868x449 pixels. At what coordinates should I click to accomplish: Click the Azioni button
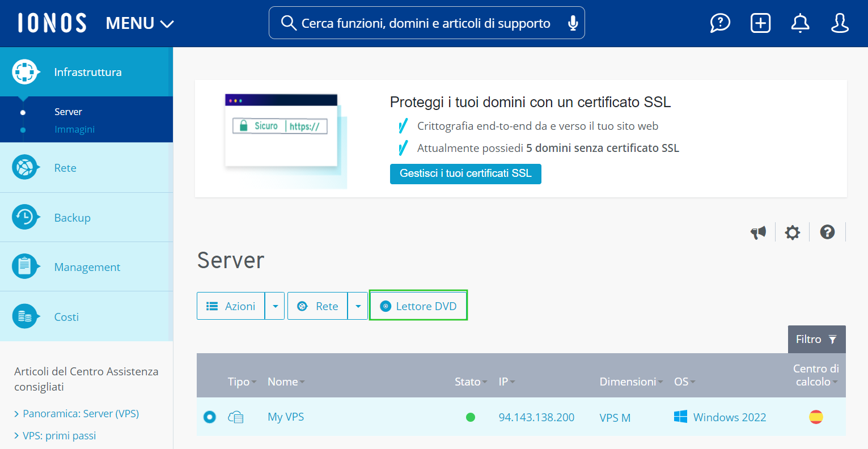pyautogui.click(x=231, y=306)
